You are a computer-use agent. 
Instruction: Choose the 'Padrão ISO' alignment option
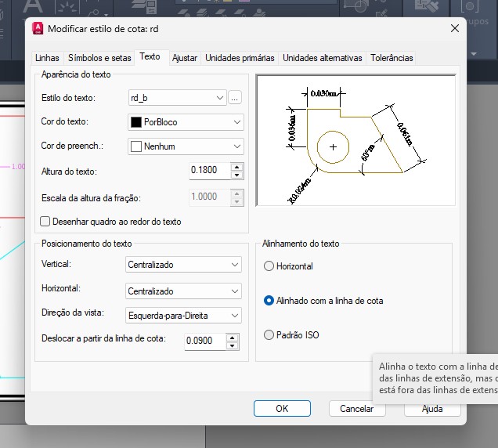coord(269,335)
